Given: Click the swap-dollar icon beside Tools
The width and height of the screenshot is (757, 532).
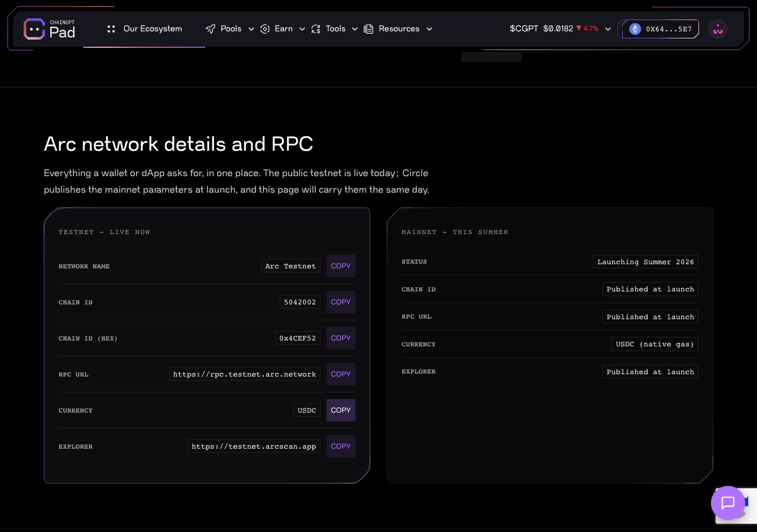Looking at the screenshot, I should point(316,29).
